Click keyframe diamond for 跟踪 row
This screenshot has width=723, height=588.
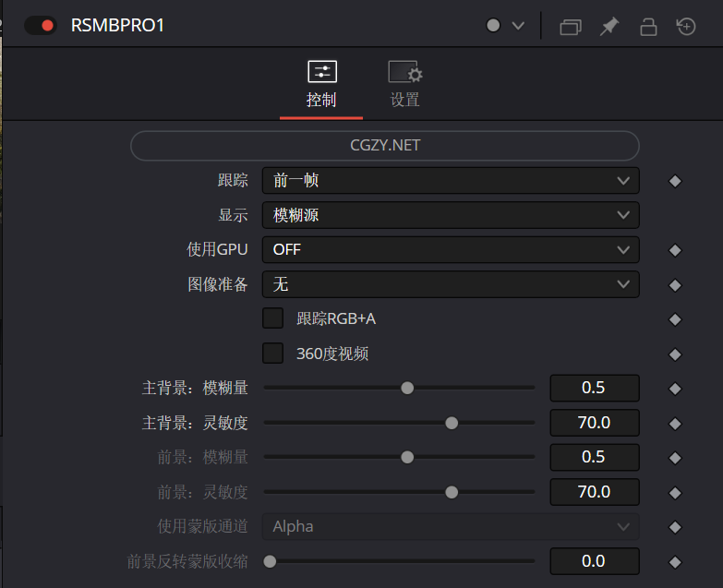pyautogui.click(x=675, y=181)
